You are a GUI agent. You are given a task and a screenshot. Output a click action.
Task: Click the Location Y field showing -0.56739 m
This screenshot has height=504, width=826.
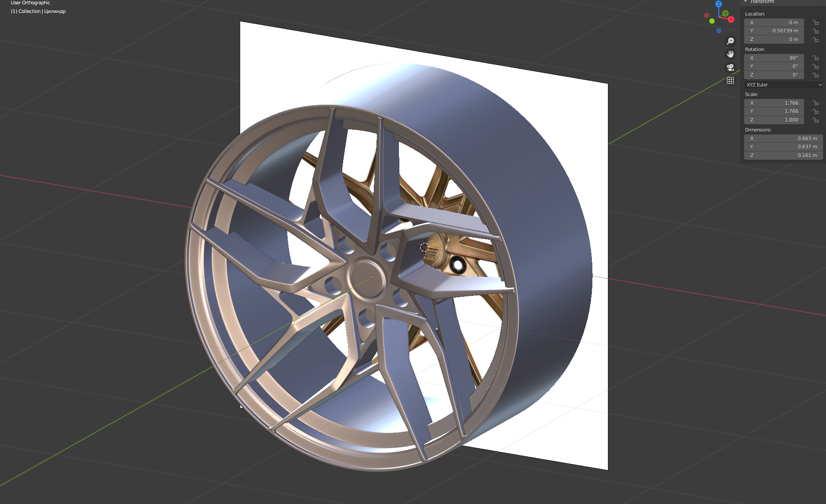pyautogui.click(x=774, y=31)
